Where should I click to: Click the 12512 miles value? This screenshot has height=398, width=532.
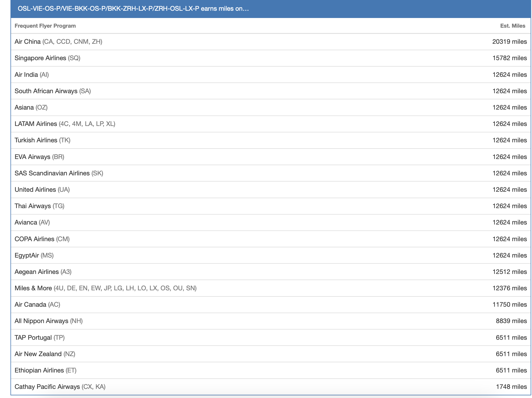tap(509, 272)
